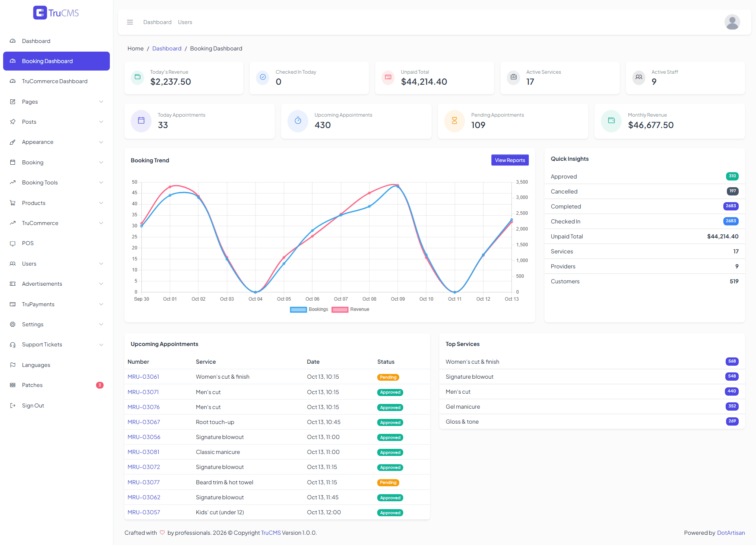Click the Approved count badge 310
The height and width of the screenshot is (545, 756).
[x=732, y=176]
